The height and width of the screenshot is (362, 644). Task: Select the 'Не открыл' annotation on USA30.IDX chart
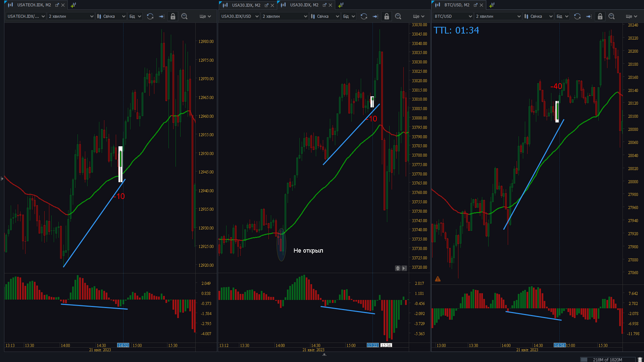point(308,251)
